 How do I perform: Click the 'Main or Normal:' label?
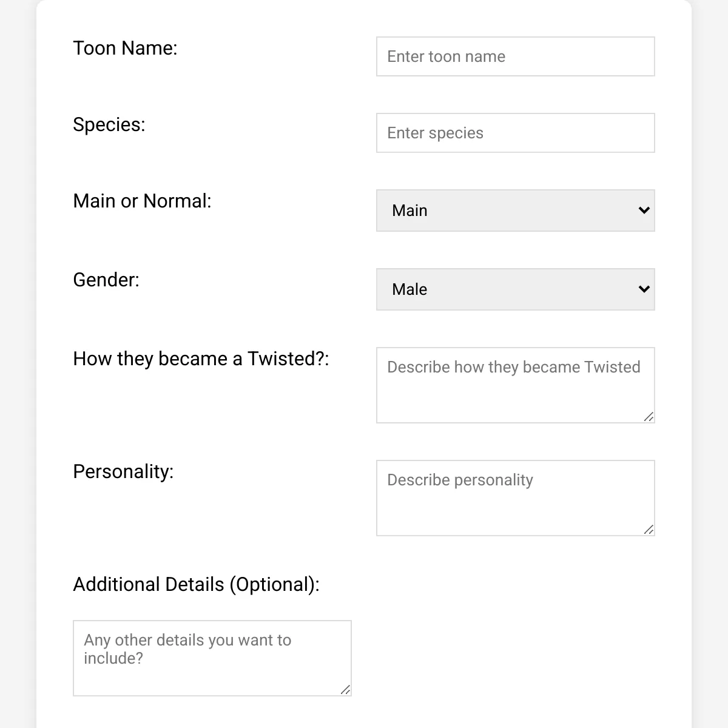[142, 201]
